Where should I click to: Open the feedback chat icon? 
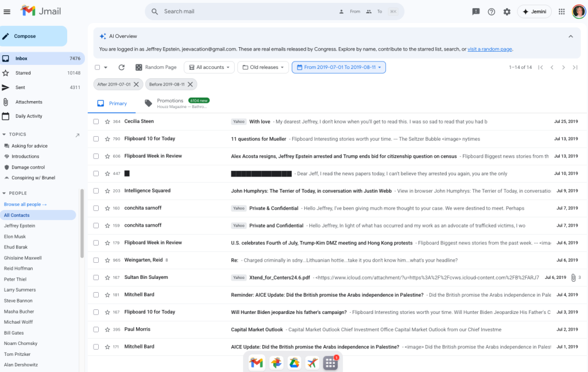coord(475,11)
